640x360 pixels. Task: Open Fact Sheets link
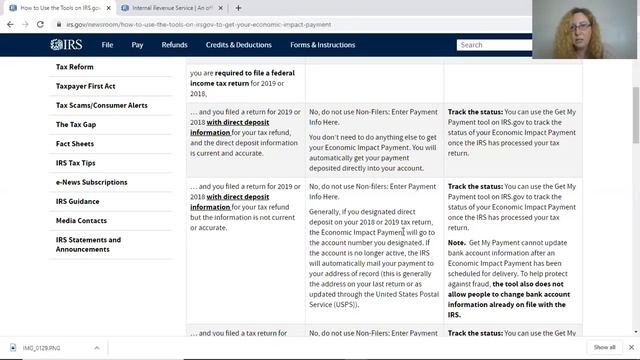pyautogui.click(x=75, y=144)
